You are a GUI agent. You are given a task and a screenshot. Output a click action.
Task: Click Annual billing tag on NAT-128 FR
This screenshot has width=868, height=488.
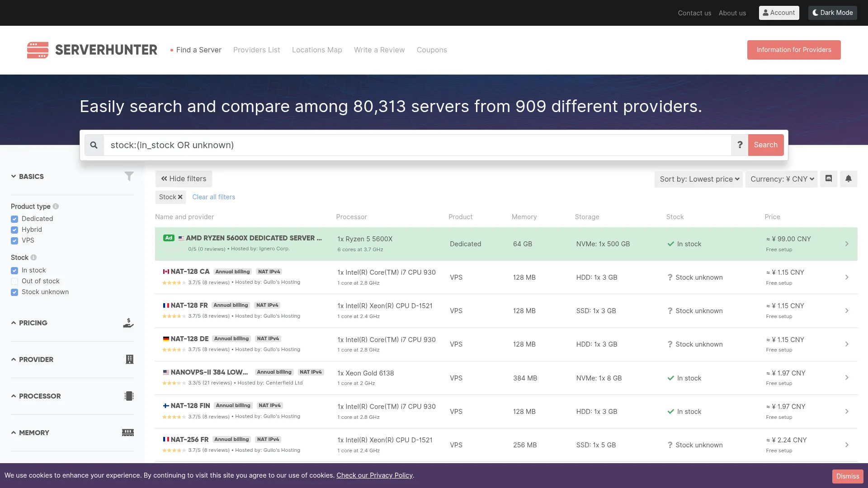pos(231,305)
